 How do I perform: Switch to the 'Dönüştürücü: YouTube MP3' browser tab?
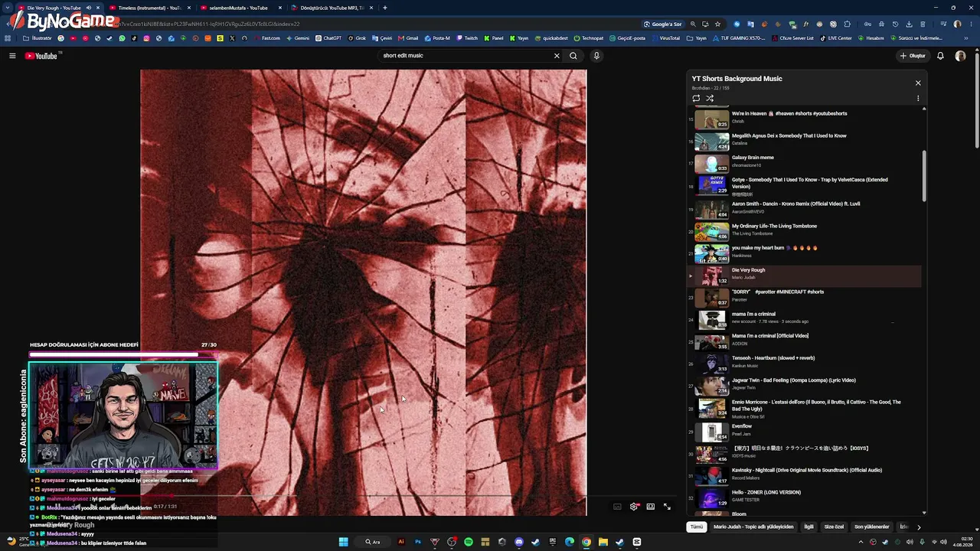[331, 8]
